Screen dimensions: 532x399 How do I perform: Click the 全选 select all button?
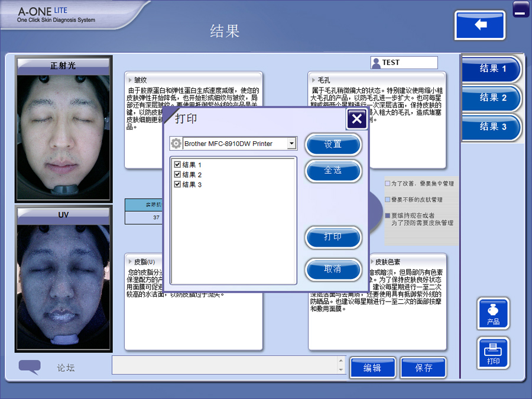click(x=333, y=171)
